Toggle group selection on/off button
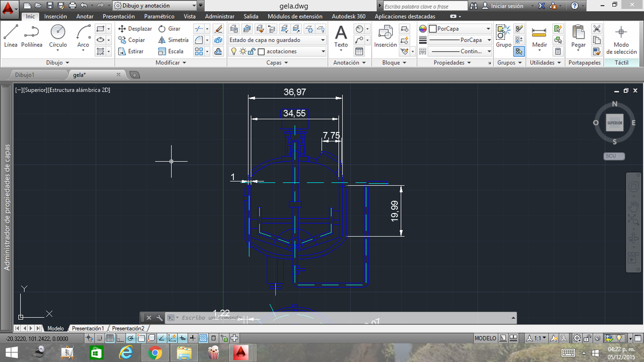Image resolution: width=644 pixels, height=362 pixels. 519,51
